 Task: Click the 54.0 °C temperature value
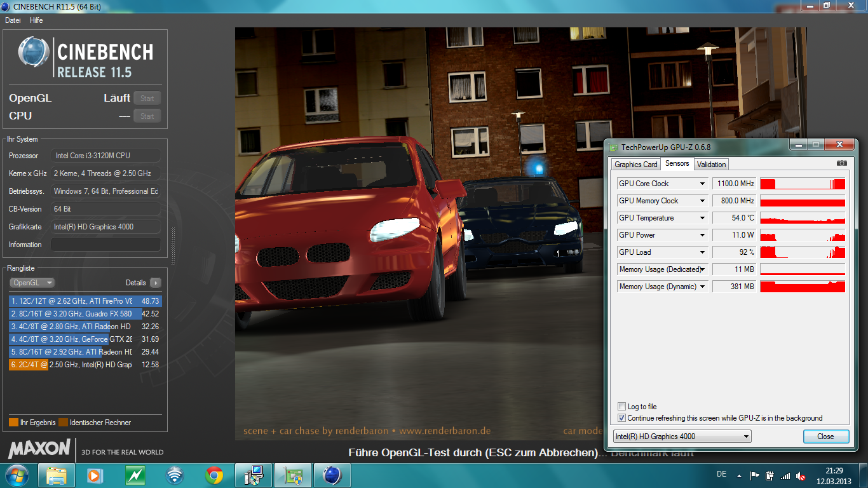pyautogui.click(x=734, y=218)
